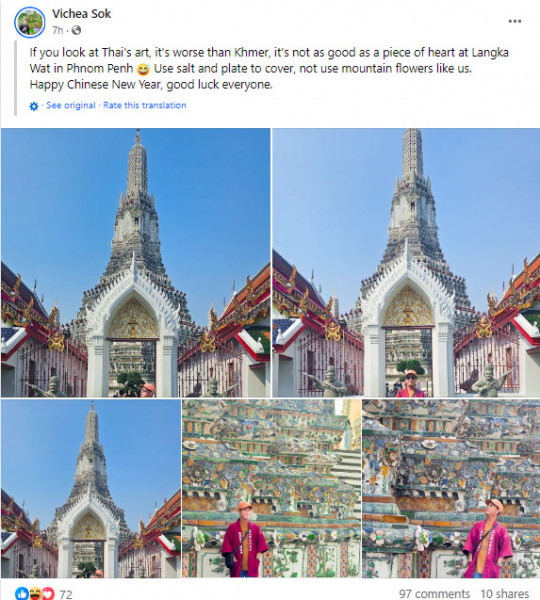The width and height of the screenshot is (540, 600).
Task: Open the bottom-left small temple photo
Action: 91,488
